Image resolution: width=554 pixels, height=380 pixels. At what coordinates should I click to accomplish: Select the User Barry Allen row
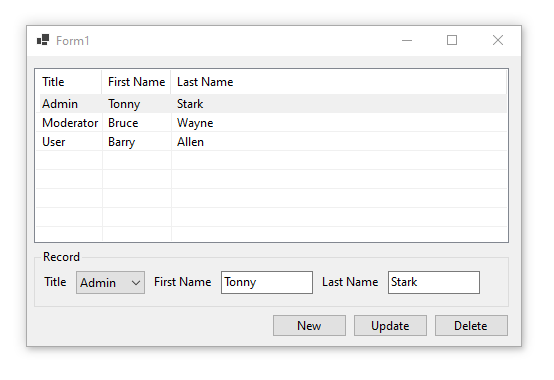tap(271, 142)
